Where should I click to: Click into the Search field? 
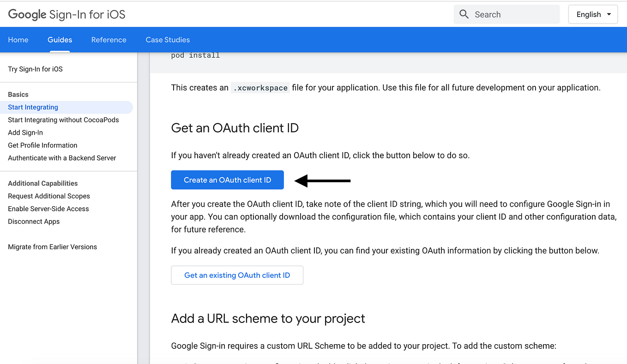pos(506,14)
